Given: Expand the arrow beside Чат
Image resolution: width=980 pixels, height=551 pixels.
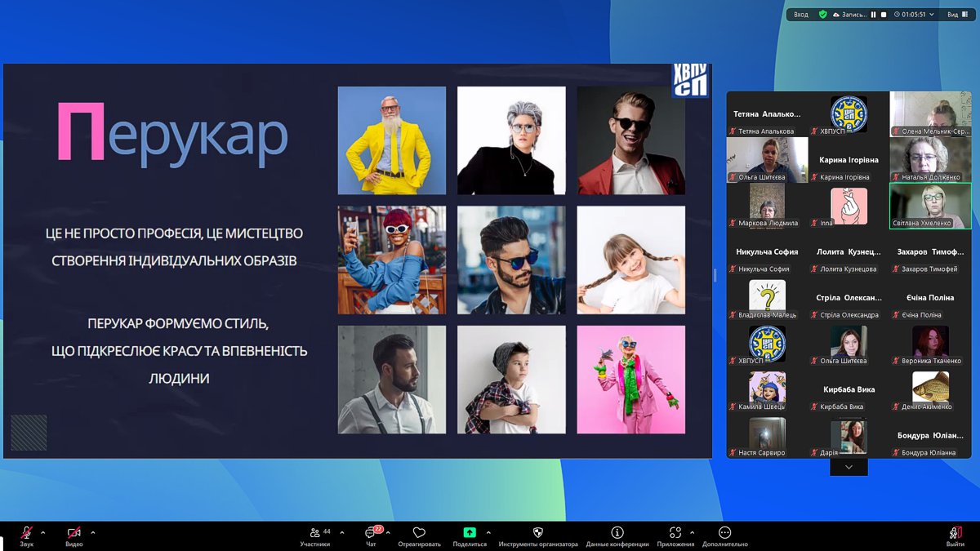Looking at the screenshot, I should (390, 533).
